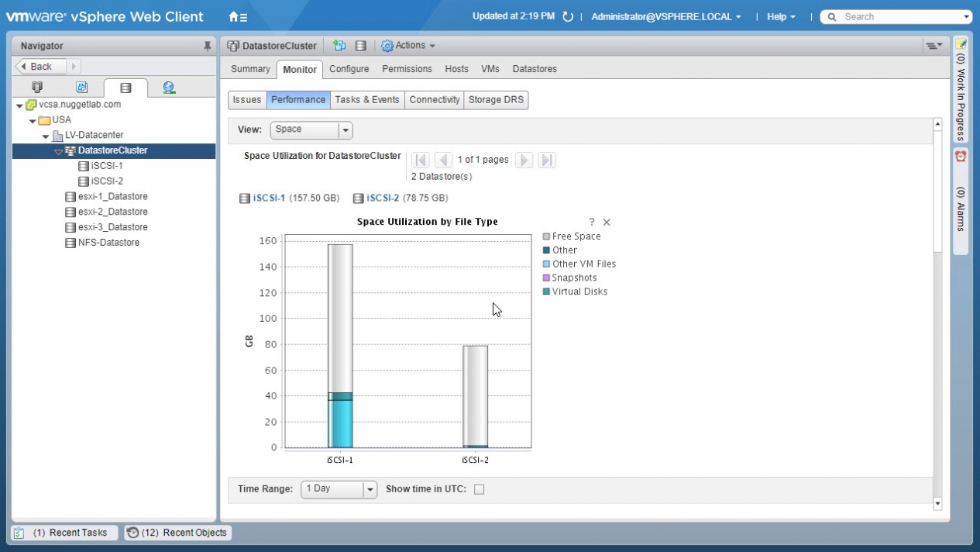This screenshot has height=552, width=980.
Task: Click the Hosts and Clusters navigator icon
Action: click(x=37, y=88)
